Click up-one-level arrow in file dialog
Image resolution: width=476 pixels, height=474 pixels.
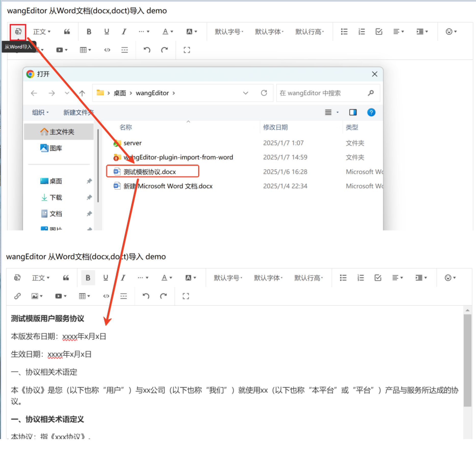tap(82, 93)
